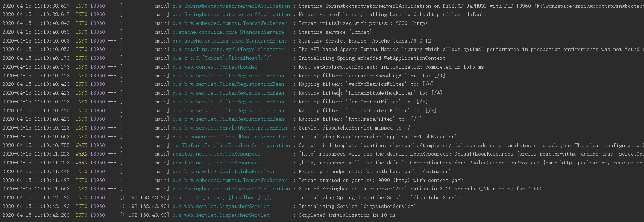Select logger name 'org.apache.catalina.core.StandardEngine'

point(230,41)
